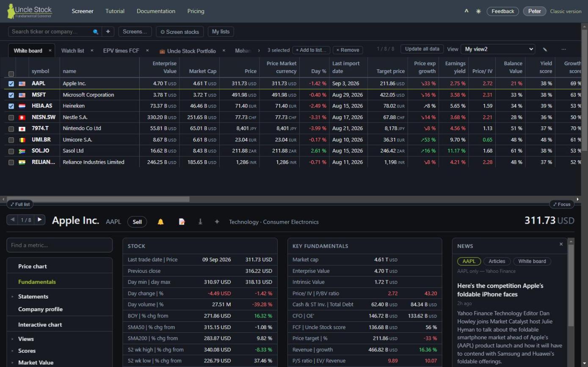Click the Screen stocks button
Viewport: 588px width, 367px height.
(180, 32)
